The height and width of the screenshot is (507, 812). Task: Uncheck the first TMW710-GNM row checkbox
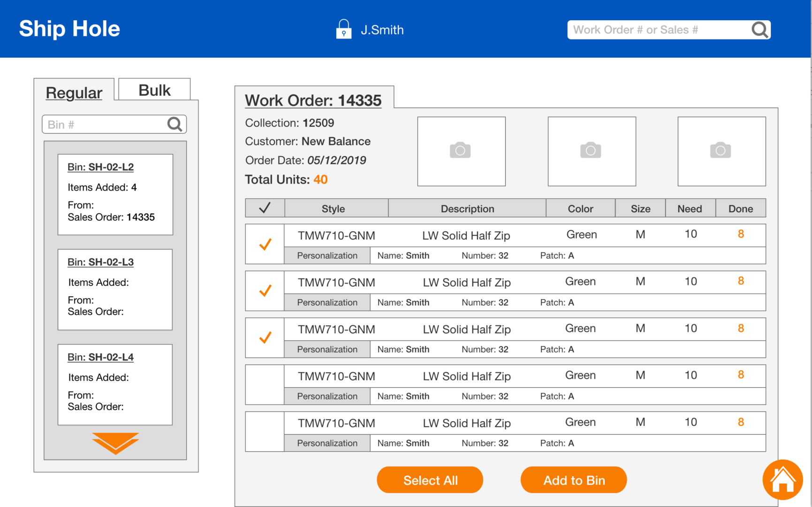(x=265, y=244)
